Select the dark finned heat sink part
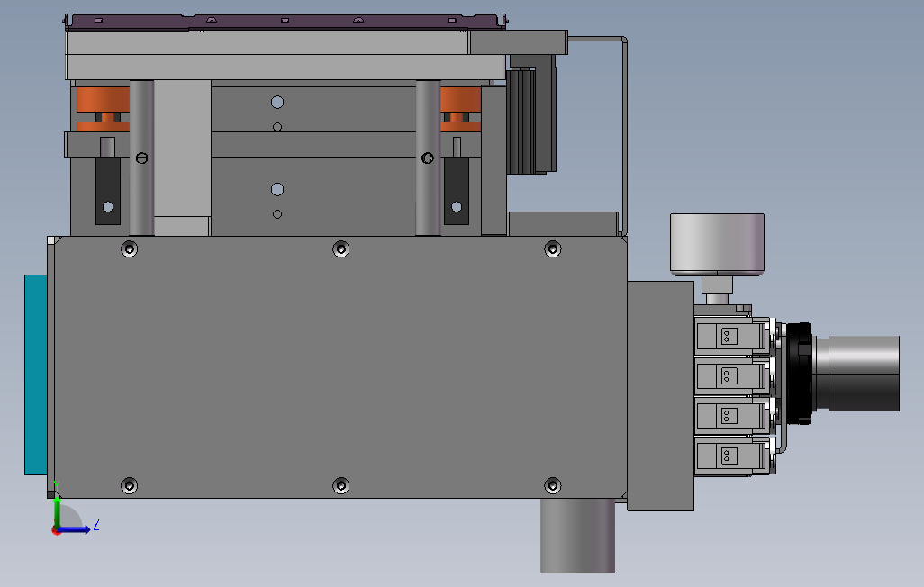The image size is (924, 587). pyautogui.click(x=521, y=121)
